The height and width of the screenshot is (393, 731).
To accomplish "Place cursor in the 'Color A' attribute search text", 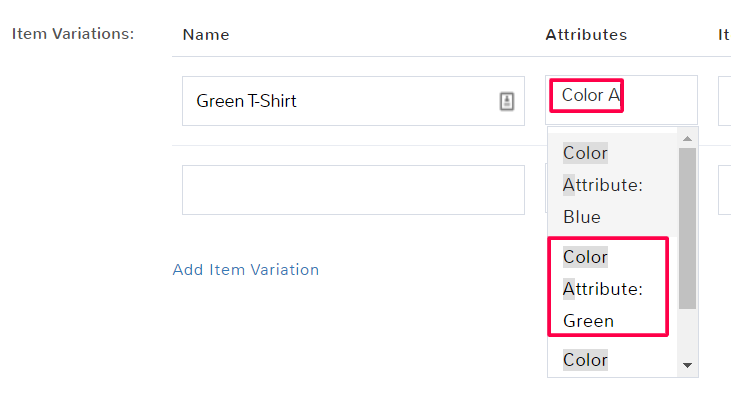I will point(590,95).
